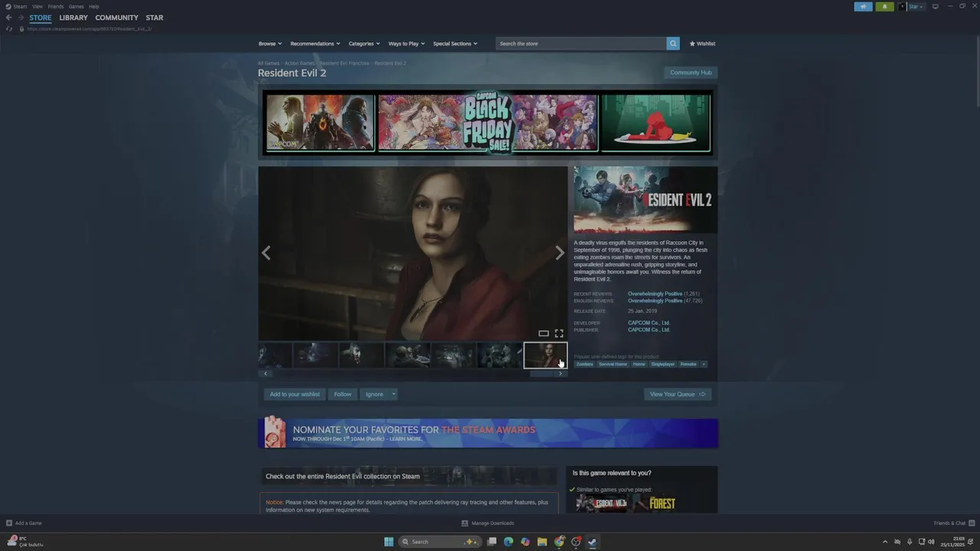Go forward using the Steam forward arrow
Image resolution: width=980 pixels, height=551 pixels.
pos(20,18)
